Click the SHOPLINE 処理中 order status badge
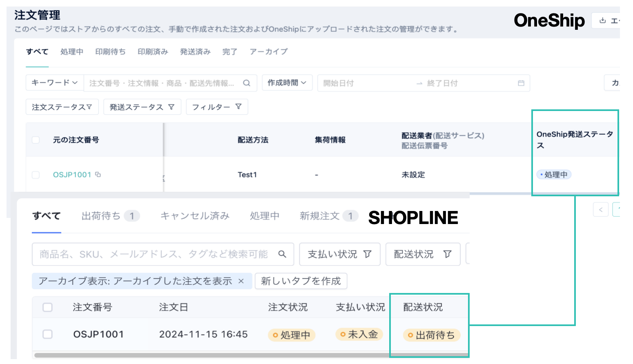The image size is (633, 364). (292, 335)
